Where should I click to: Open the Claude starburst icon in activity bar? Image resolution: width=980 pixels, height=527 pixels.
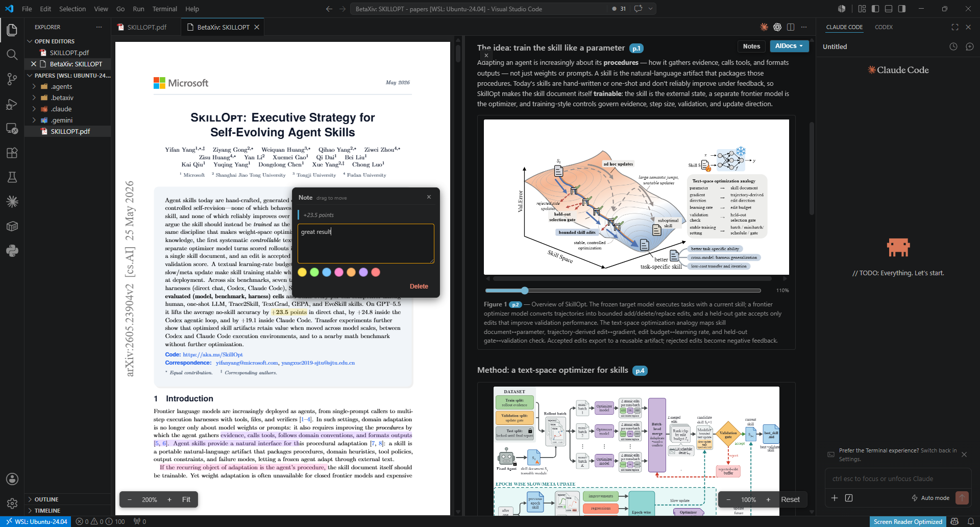(12, 202)
